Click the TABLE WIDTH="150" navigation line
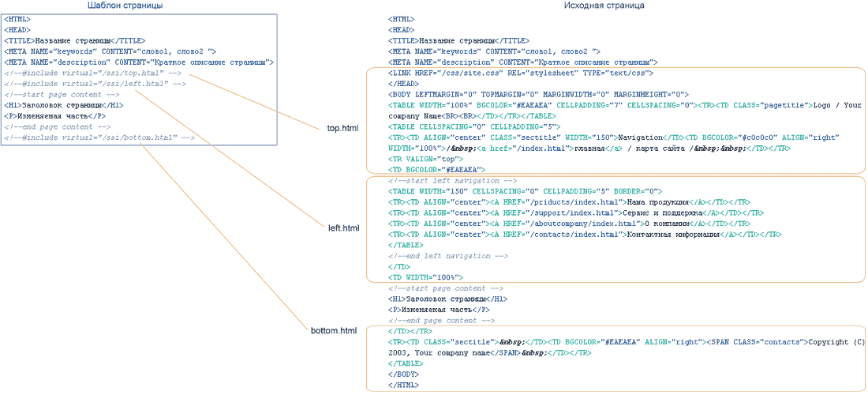The height and width of the screenshot is (395, 868). point(526,191)
